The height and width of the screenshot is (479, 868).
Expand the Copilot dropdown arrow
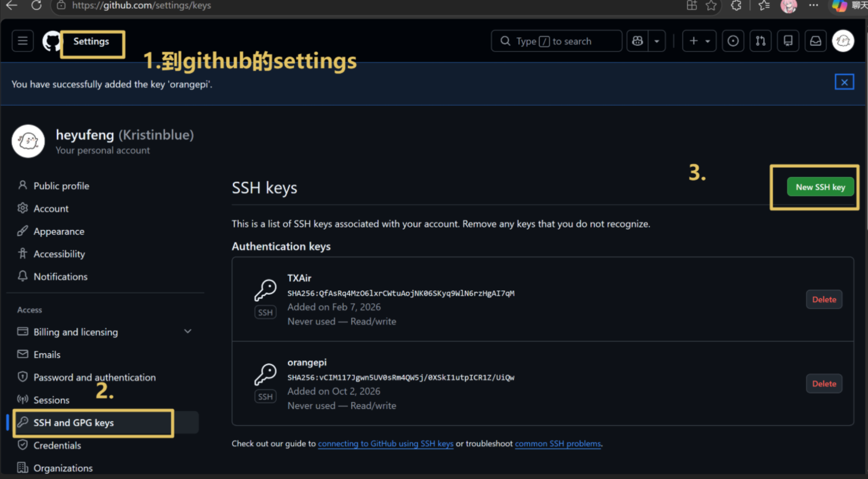[657, 41]
